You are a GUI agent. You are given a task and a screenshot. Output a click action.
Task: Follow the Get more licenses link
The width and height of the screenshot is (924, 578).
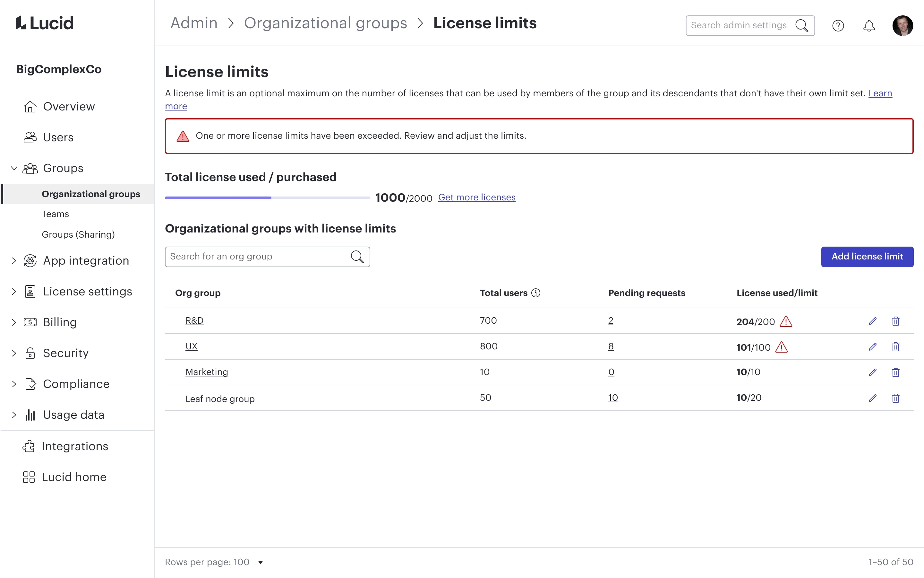(x=476, y=197)
